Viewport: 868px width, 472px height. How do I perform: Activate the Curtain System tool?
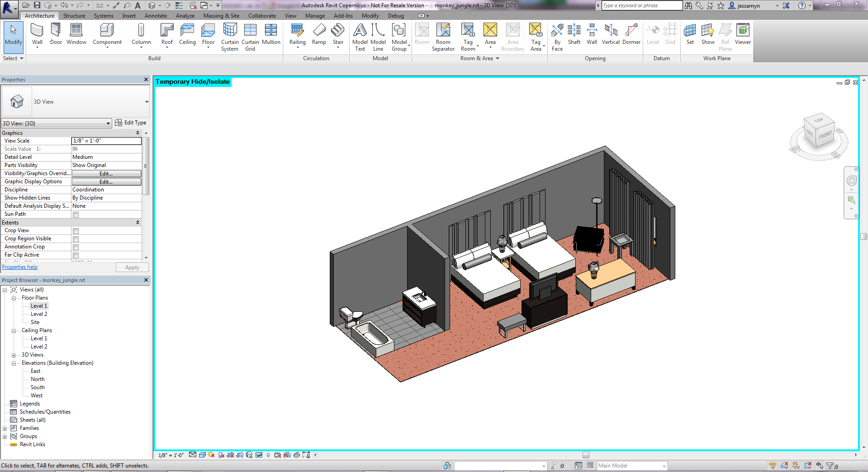(230, 37)
